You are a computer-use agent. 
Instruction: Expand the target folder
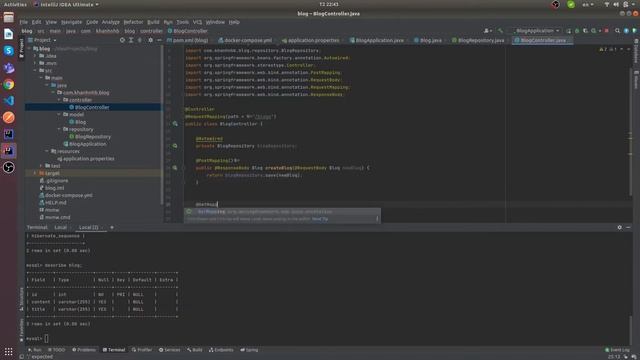pyautogui.click(x=36, y=173)
